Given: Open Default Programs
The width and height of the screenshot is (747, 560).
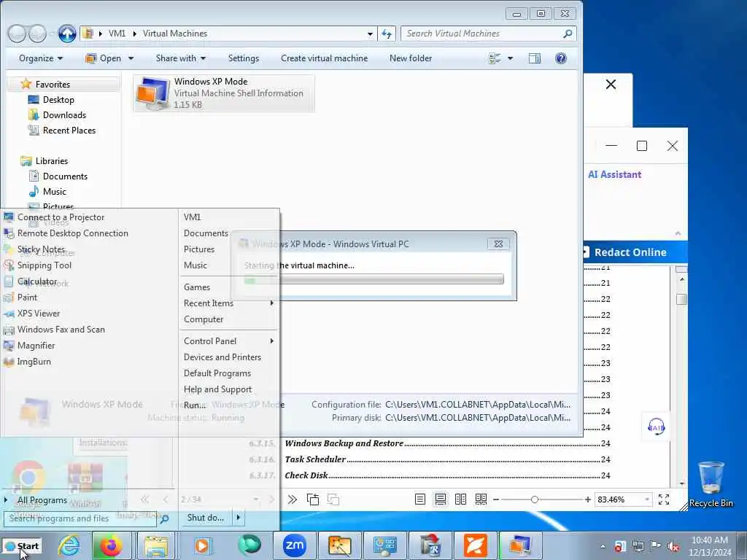Looking at the screenshot, I should coord(217,373).
